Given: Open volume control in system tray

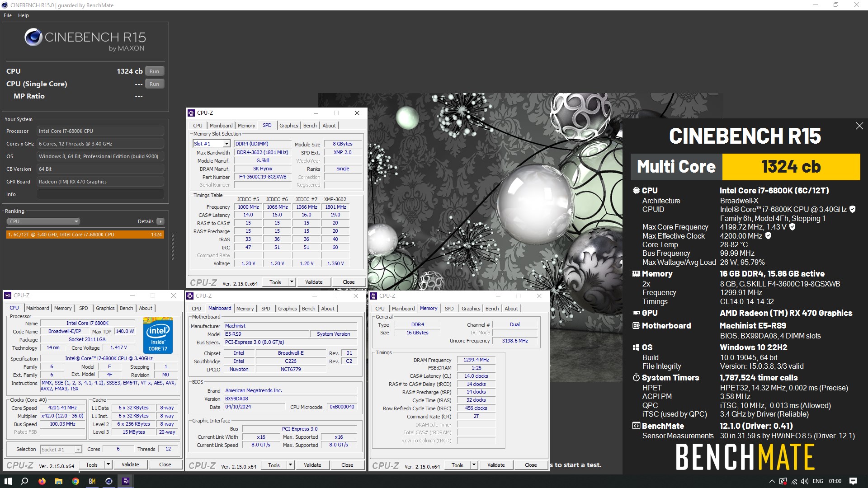Looking at the screenshot, I should pyautogui.click(x=805, y=481).
